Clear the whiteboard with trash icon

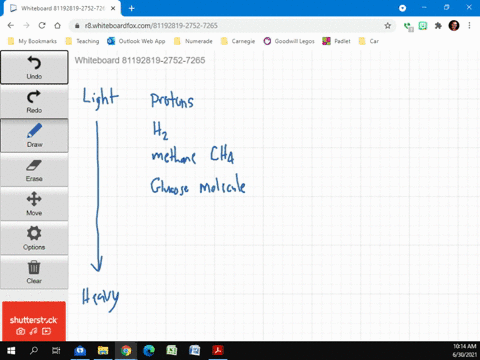tap(34, 272)
